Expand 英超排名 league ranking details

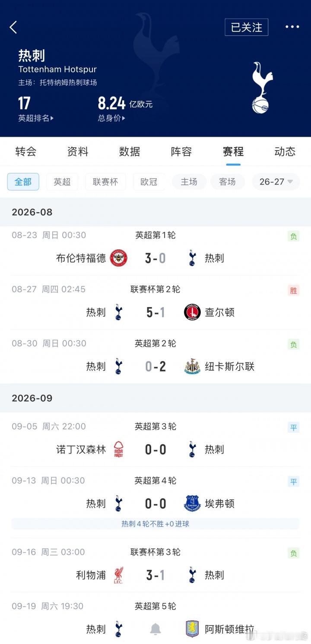[36, 118]
